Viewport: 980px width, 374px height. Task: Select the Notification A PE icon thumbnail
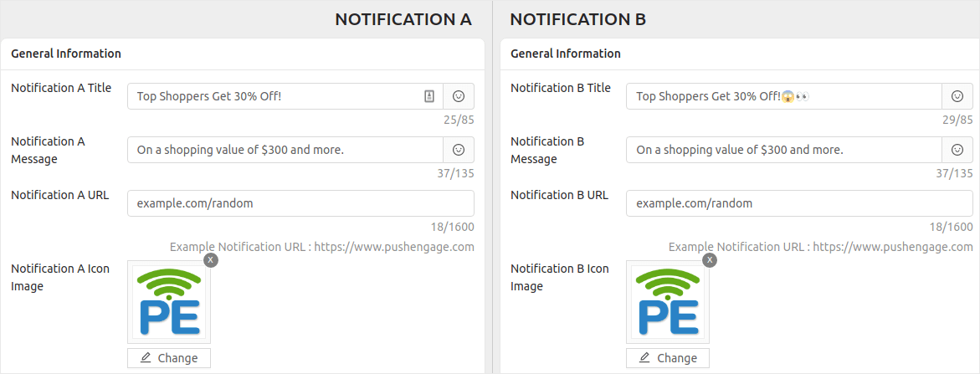(x=169, y=301)
